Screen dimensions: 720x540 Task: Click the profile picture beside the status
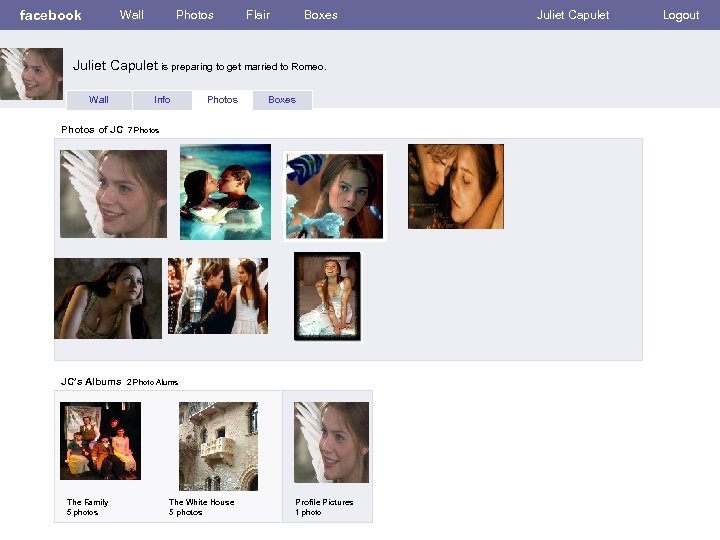click(x=32, y=74)
